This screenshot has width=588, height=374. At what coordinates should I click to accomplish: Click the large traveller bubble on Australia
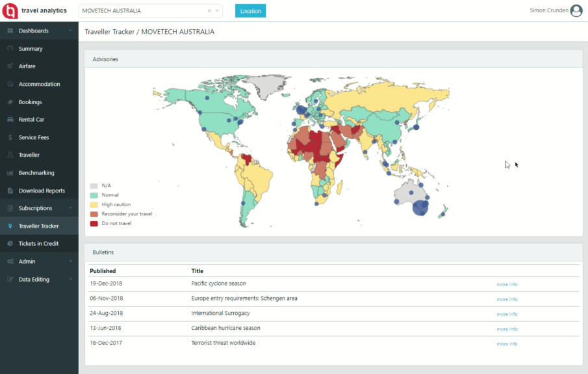click(x=420, y=209)
